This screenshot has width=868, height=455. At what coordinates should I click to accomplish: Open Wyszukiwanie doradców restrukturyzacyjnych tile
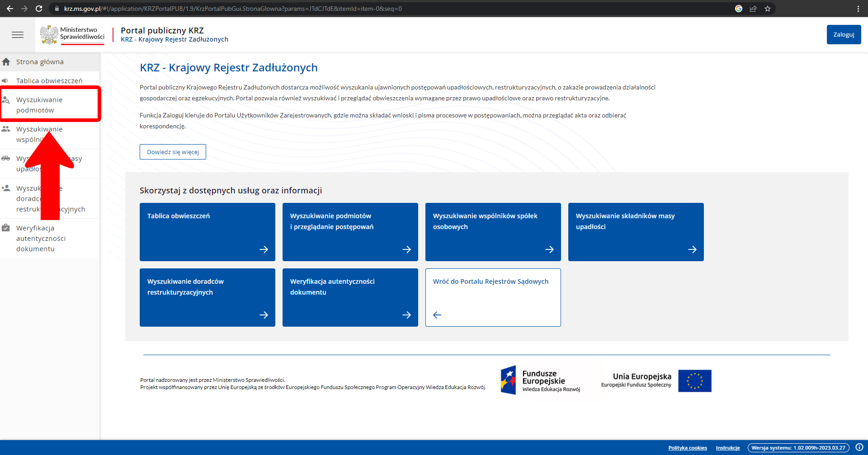208,297
